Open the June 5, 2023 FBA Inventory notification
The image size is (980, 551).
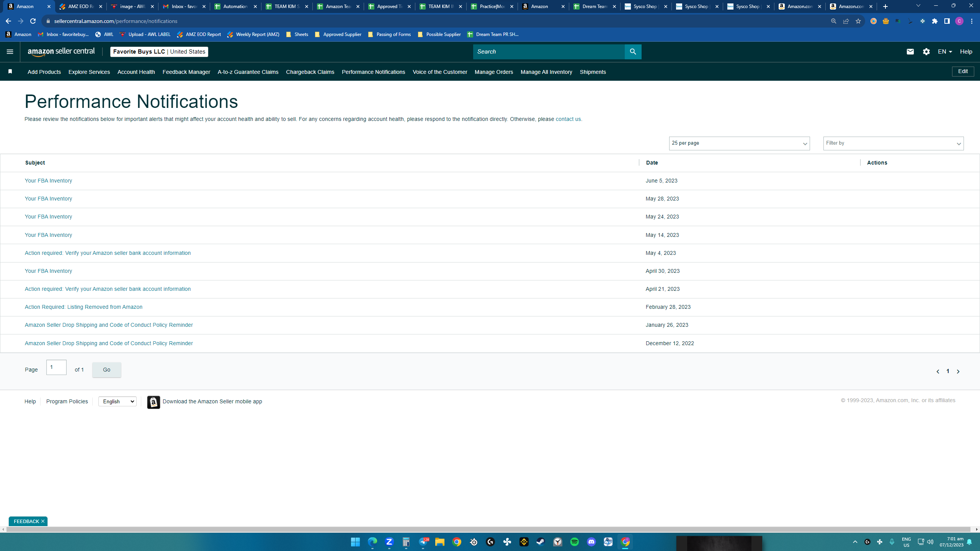point(48,181)
